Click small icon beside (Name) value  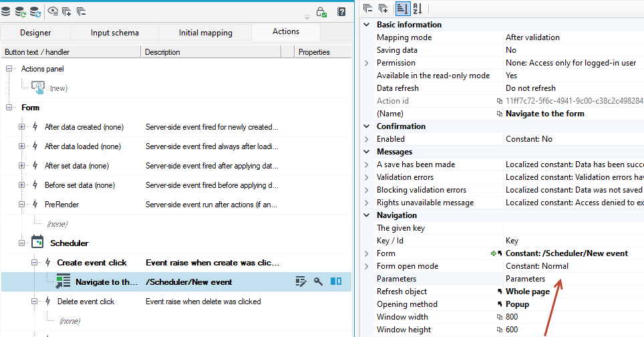500,114
